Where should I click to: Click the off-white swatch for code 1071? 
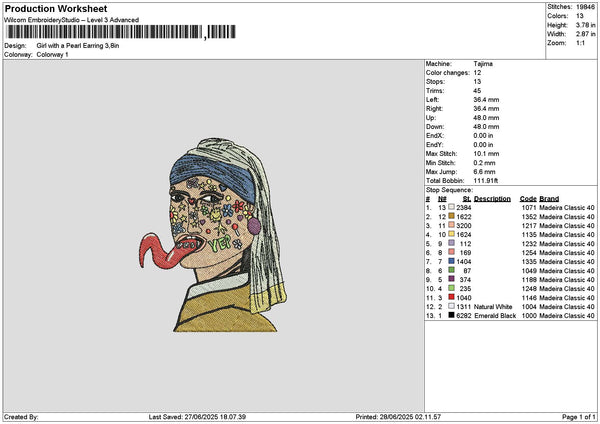[x=452, y=207]
